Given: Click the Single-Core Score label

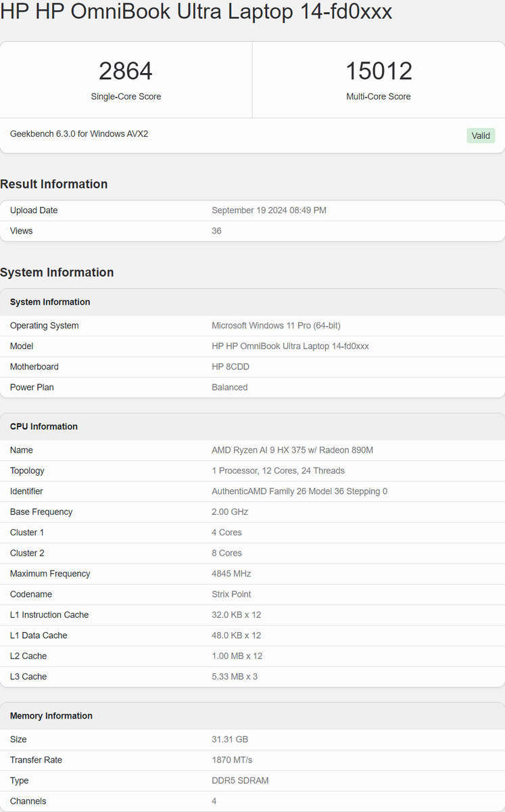Looking at the screenshot, I should [126, 97].
